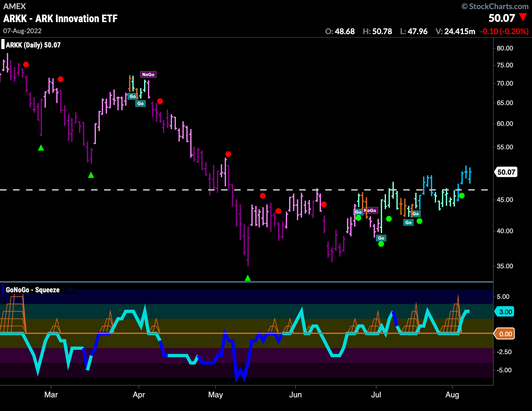Click the green triangle below the May low
Screen dimensions: 532x411
248,278
